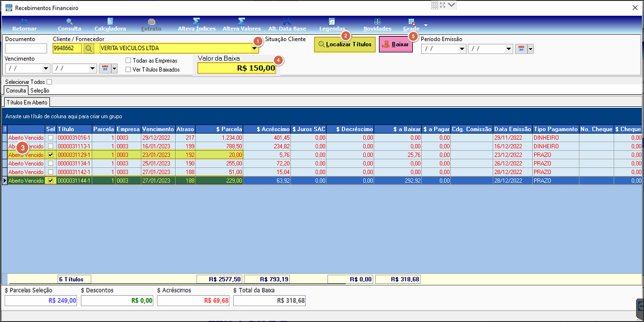The image size is (644, 322).
Task: Expand the Grade toolbar dropdown arrow
Action: point(426,25)
